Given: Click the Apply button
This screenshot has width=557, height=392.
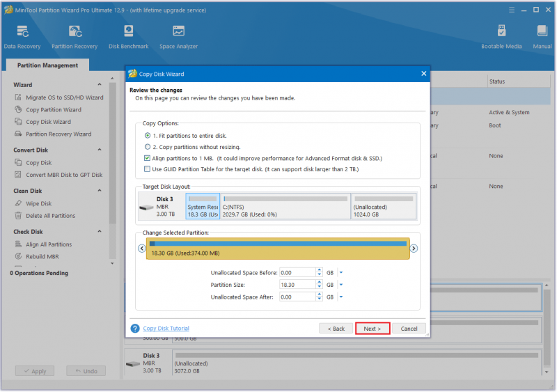Looking at the screenshot, I should 35,371.
